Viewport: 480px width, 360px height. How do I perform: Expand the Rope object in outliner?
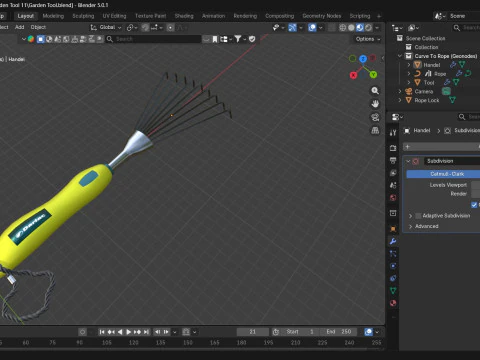click(409, 74)
